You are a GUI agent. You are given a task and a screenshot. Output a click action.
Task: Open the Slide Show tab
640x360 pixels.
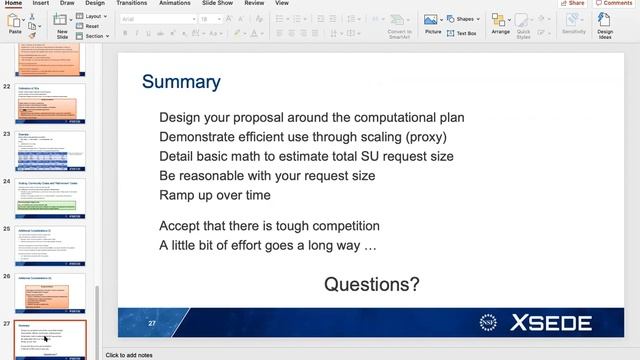217,3
